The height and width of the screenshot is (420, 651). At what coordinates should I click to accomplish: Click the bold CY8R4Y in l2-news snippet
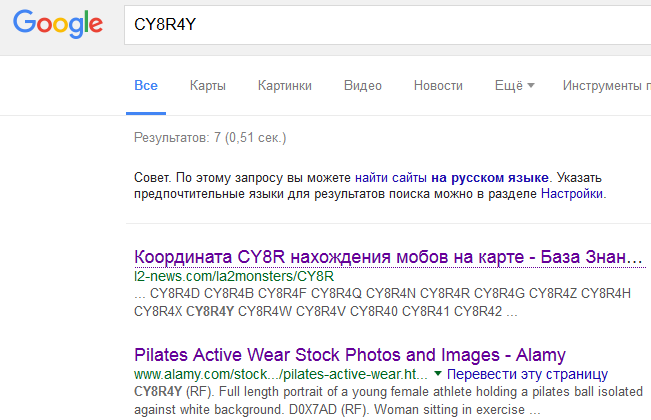210,311
